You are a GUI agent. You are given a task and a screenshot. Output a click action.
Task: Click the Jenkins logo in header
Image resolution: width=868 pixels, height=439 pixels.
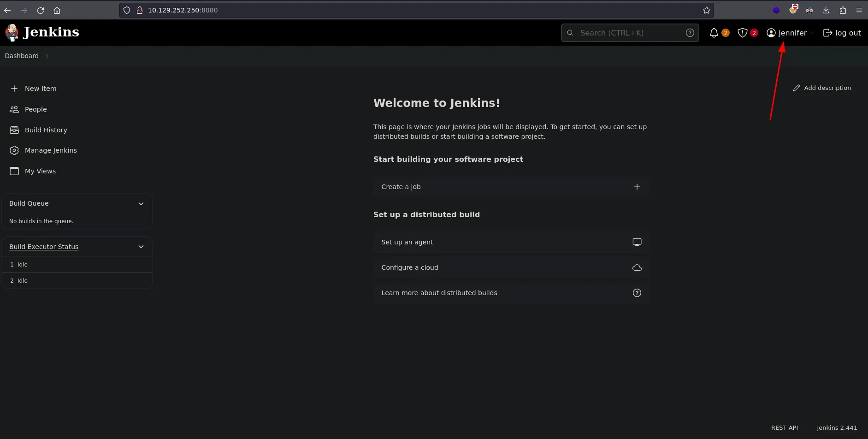coord(42,32)
